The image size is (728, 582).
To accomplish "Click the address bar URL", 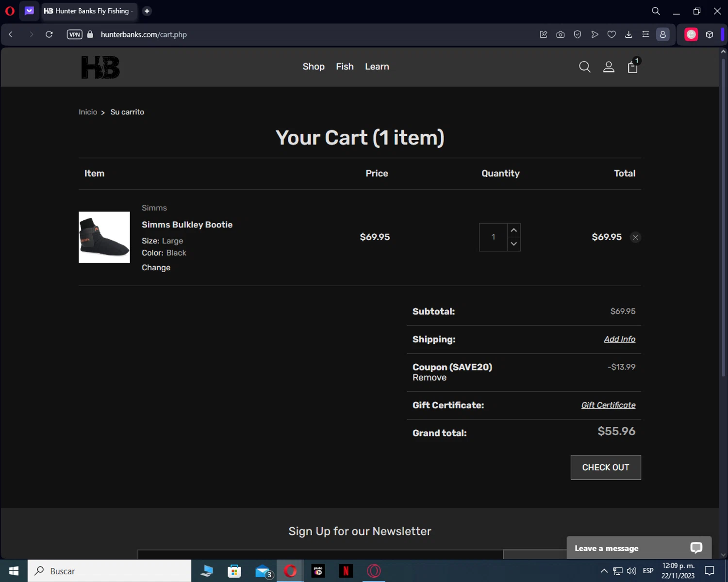I will 144,34.
